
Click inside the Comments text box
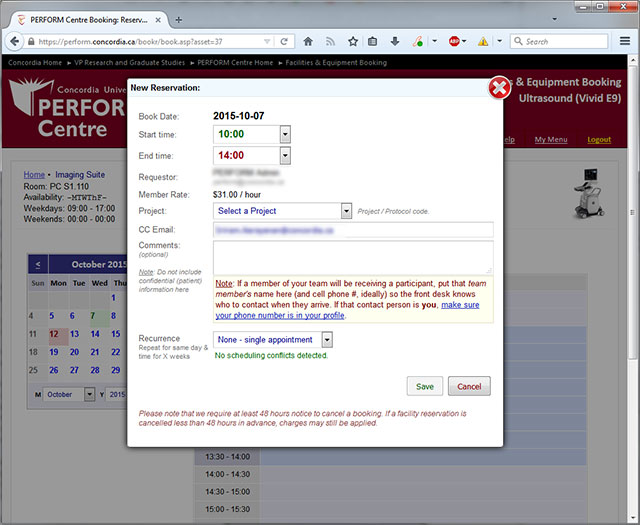tap(353, 256)
